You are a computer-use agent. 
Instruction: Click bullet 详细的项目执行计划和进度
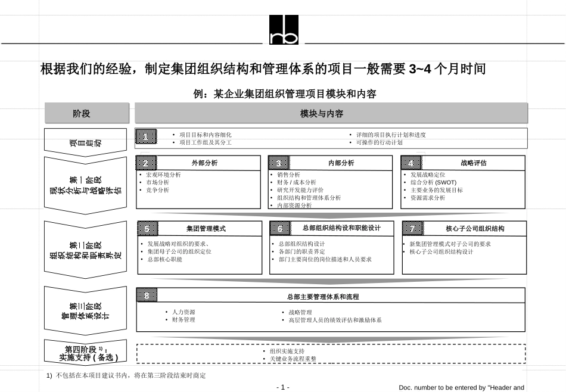391,135
